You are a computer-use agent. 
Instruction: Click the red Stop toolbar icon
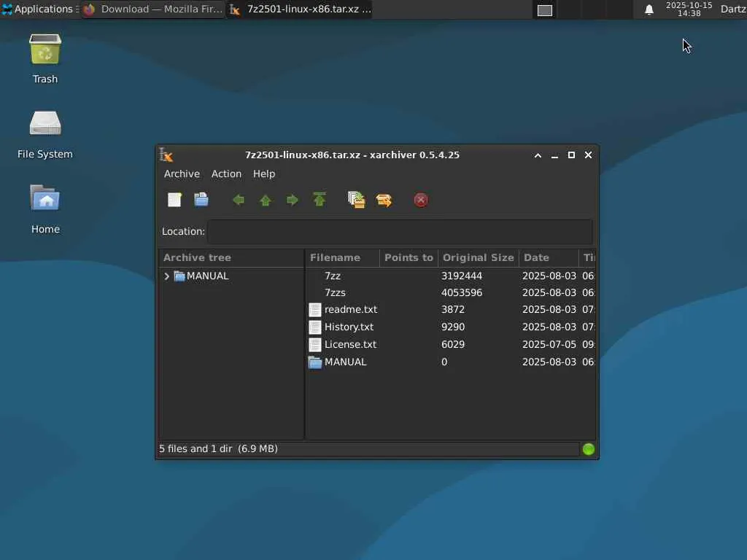pyautogui.click(x=421, y=200)
